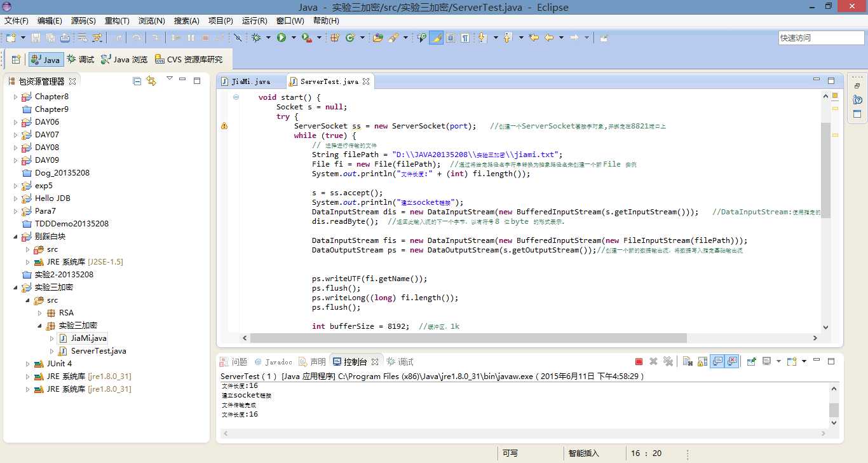Open the 问题 view tab
The width and height of the screenshot is (868, 463).
[x=234, y=362]
